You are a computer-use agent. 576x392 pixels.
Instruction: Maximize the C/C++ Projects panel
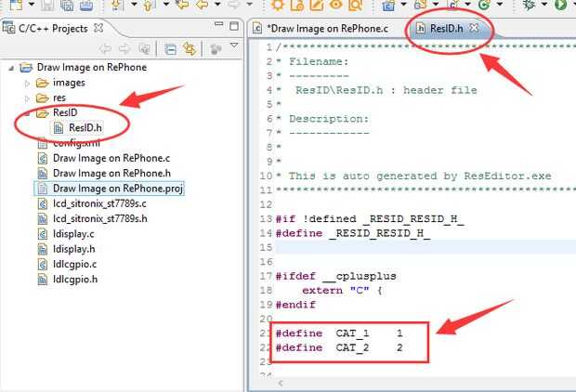234,26
